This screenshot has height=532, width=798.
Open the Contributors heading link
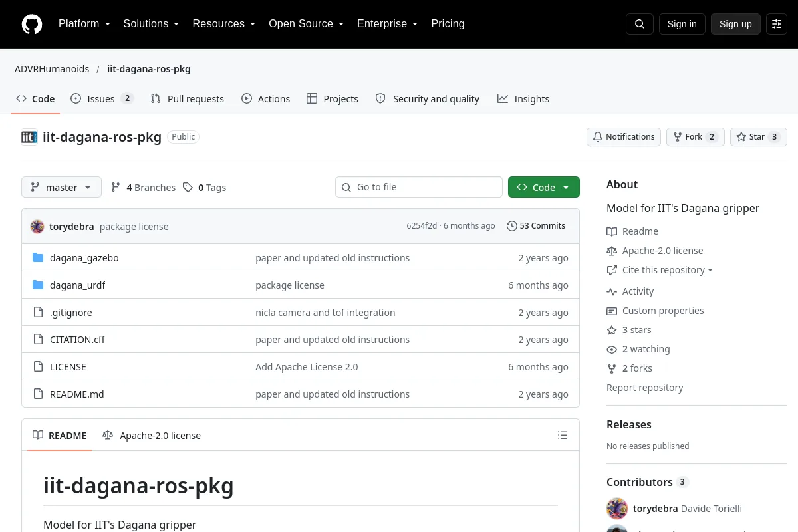[648, 482]
